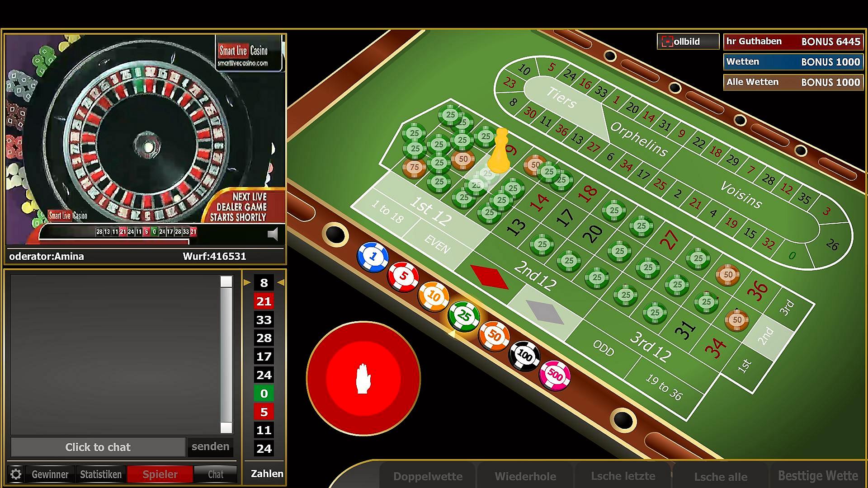Select the orange 10 value chip
The image size is (868, 488).
434,296
